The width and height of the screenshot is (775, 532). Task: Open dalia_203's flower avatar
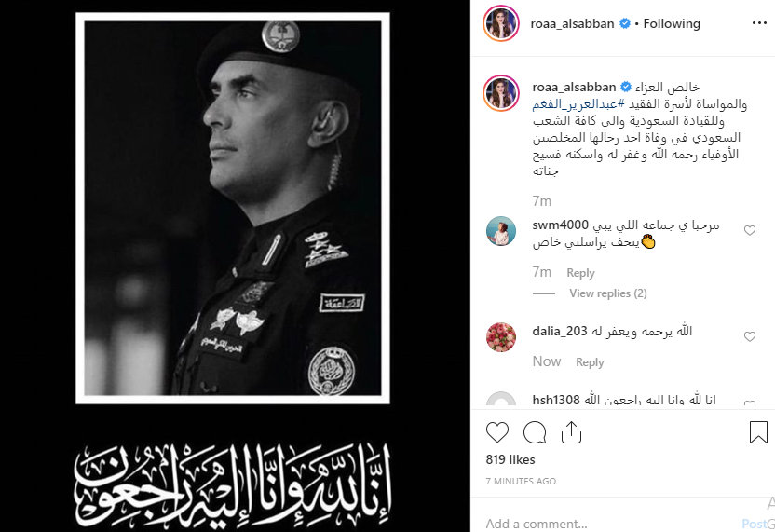coord(501,337)
